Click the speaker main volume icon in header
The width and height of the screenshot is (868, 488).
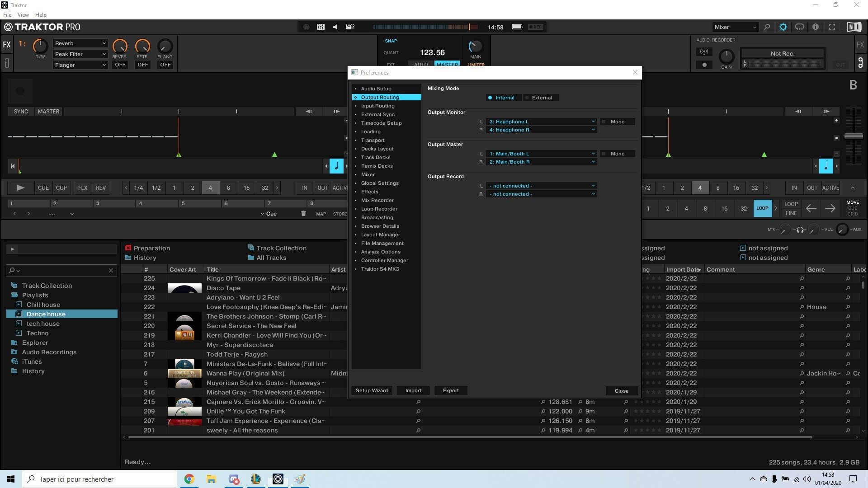[x=335, y=27]
